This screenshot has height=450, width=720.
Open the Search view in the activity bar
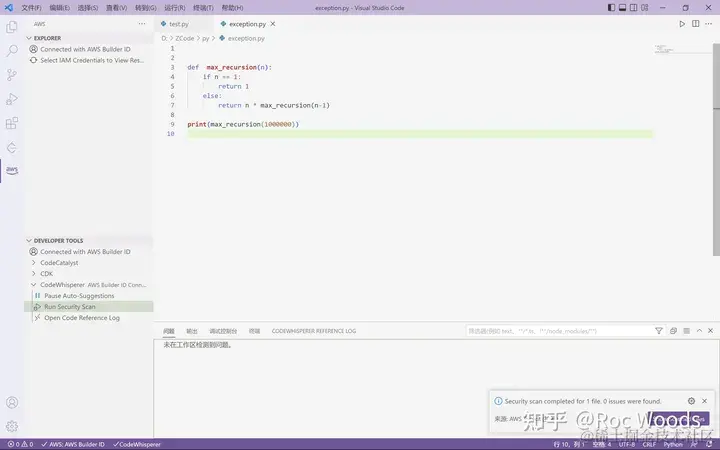tap(12, 51)
